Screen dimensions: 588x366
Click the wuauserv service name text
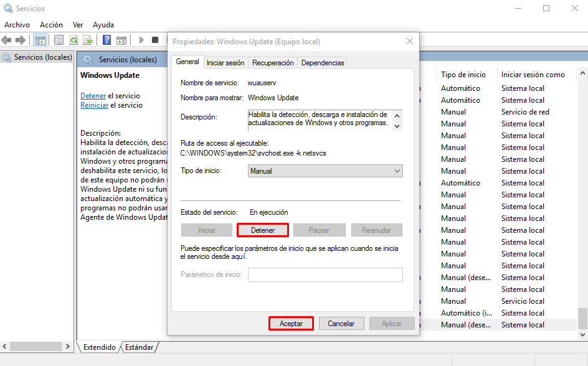click(262, 83)
